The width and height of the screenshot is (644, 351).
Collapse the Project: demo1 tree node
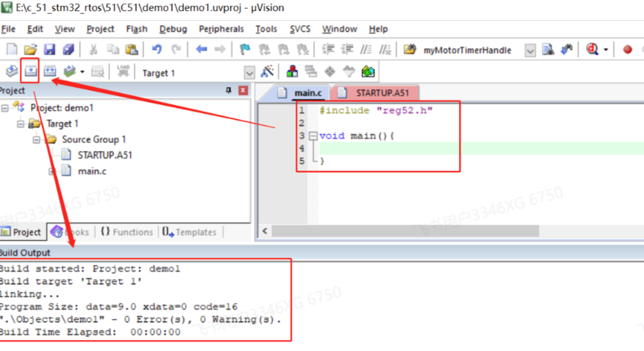click(5, 108)
